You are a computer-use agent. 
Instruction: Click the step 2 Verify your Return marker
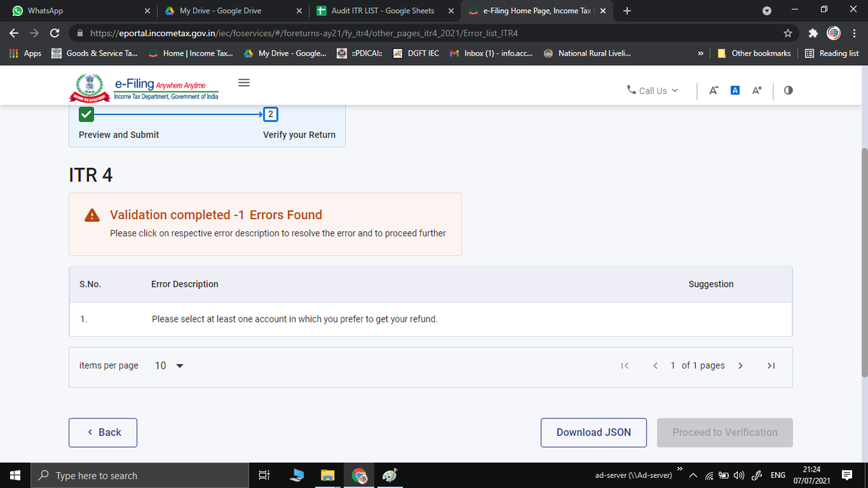[271, 114]
